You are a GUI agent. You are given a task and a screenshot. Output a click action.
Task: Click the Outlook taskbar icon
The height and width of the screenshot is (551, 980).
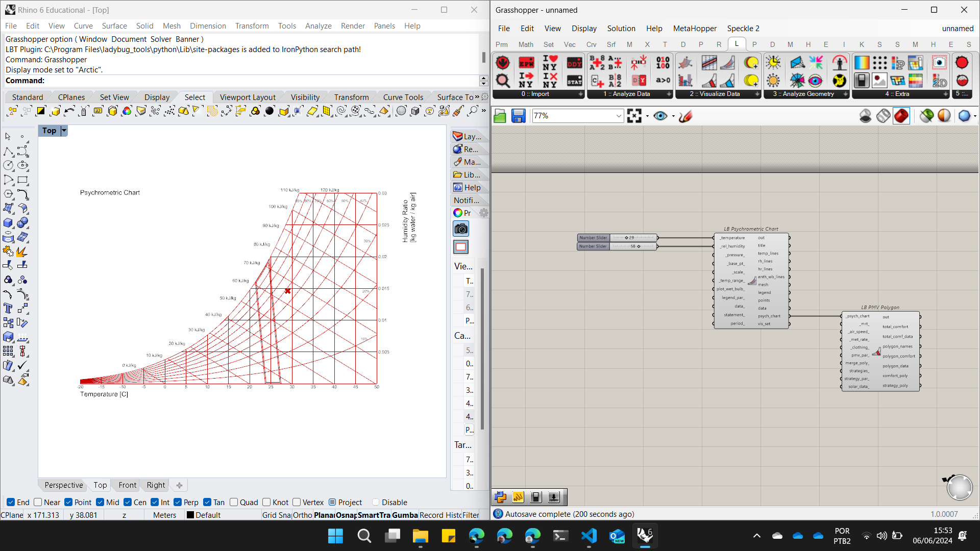(x=617, y=536)
